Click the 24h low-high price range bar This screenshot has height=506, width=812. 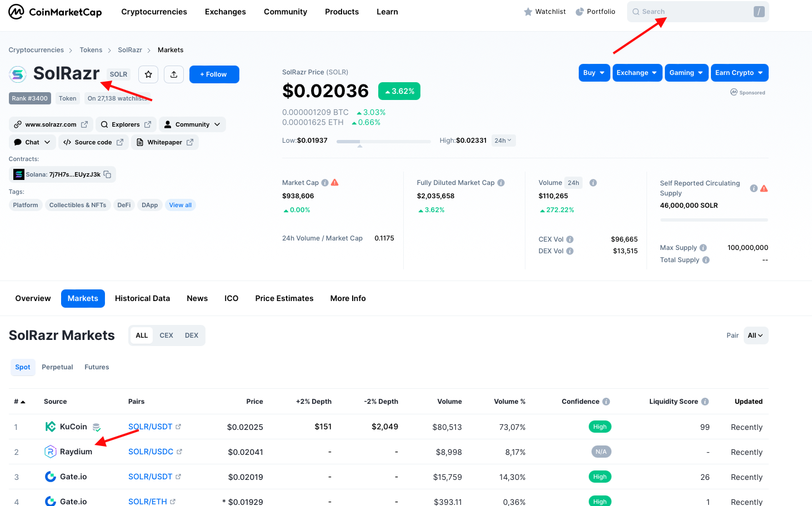[x=384, y=142]
